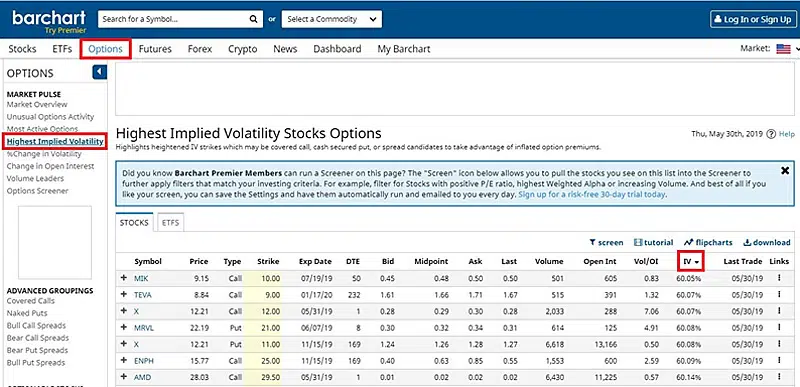Expand the TEVA row plus sign

point(123,295)
